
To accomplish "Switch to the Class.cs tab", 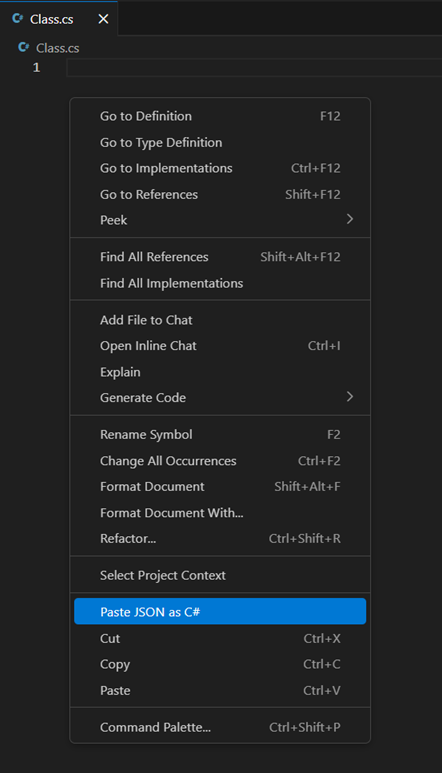I will [59, 19].
